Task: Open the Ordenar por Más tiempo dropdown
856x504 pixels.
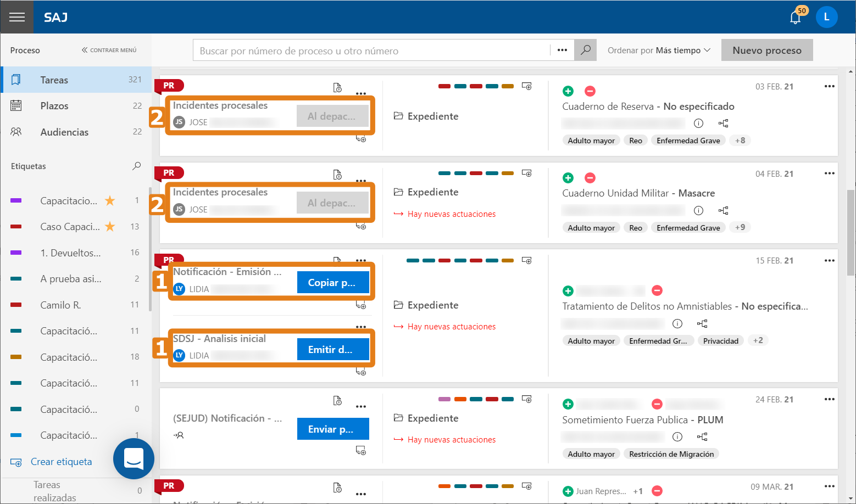Action: [659, 51]
